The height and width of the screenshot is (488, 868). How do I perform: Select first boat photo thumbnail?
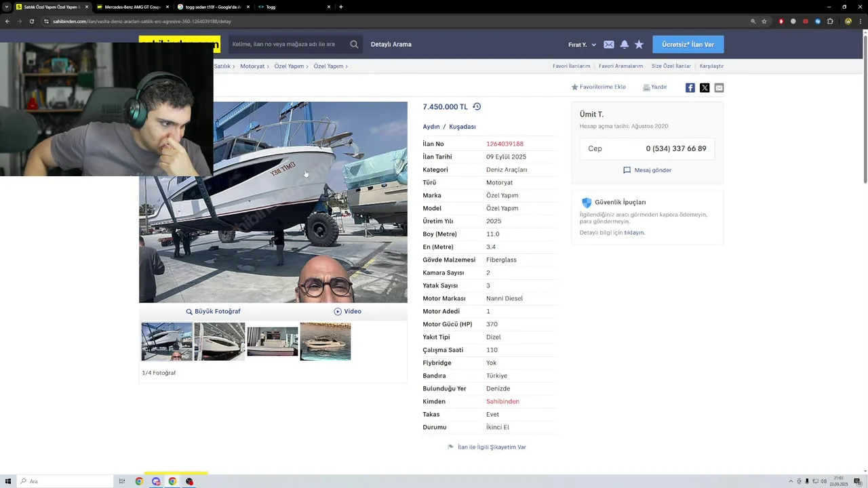click(167, 342)
